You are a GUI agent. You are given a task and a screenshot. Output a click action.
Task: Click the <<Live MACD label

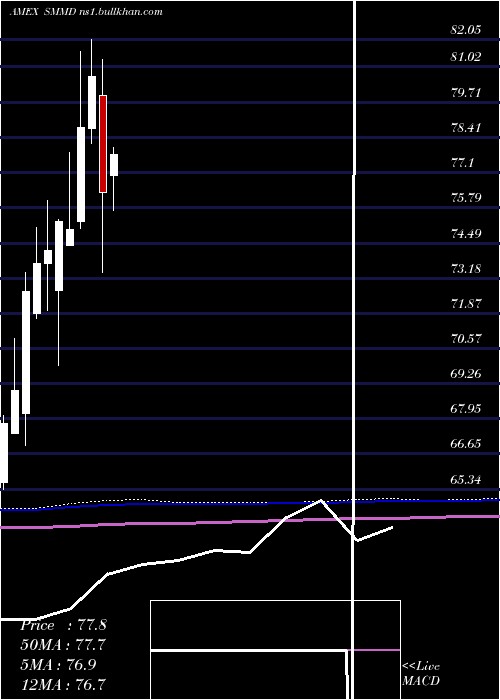click(x=421, y=674)
